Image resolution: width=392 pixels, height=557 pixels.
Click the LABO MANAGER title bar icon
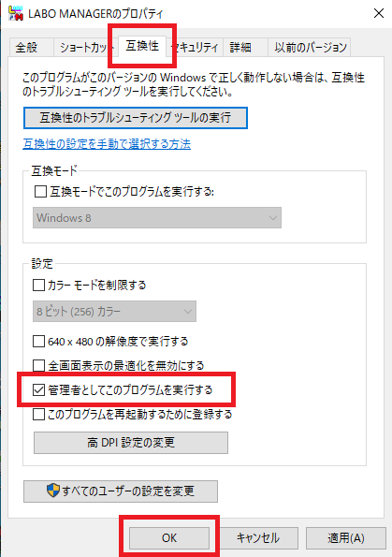(x=15, y=13)
